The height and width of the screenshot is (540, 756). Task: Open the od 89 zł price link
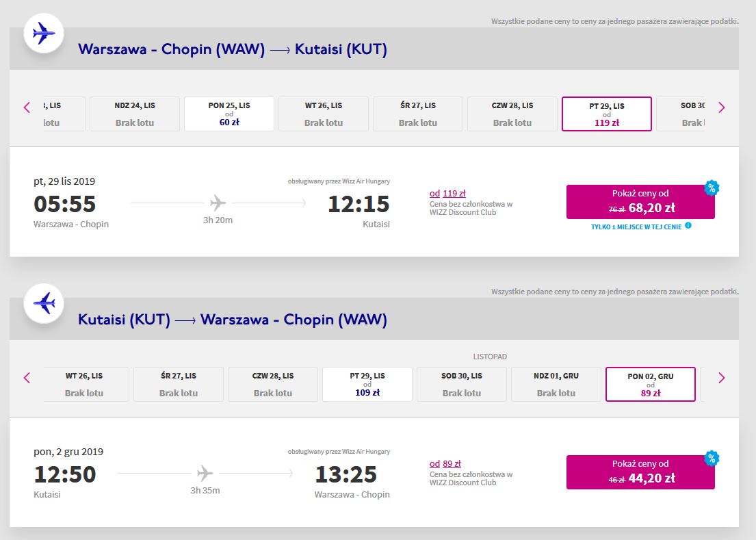(445, 464)
